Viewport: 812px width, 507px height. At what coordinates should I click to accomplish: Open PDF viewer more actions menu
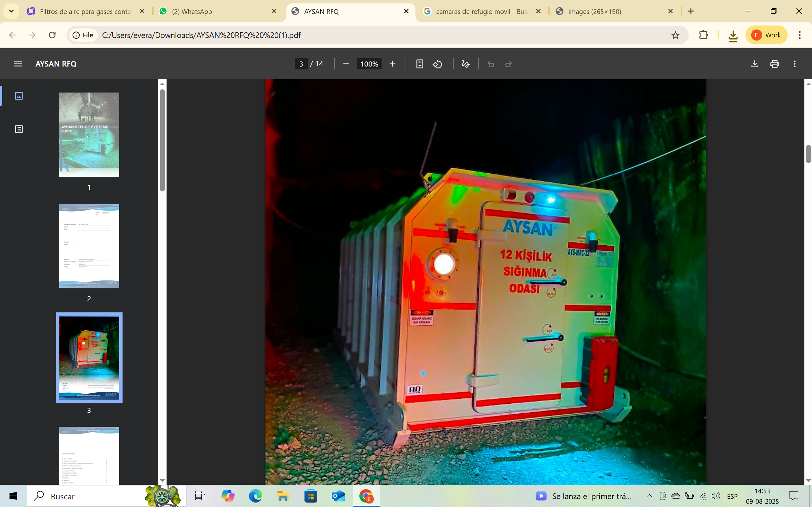click(x=795, y=64)
